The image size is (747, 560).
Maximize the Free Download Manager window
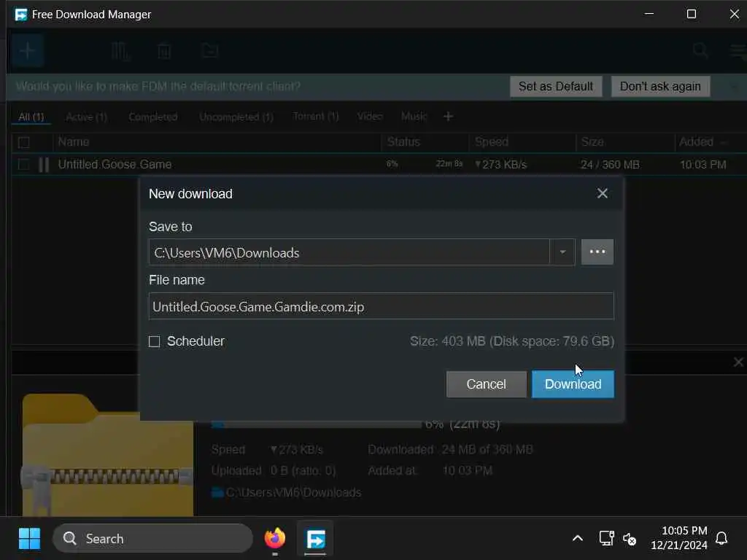pos(692,14)
